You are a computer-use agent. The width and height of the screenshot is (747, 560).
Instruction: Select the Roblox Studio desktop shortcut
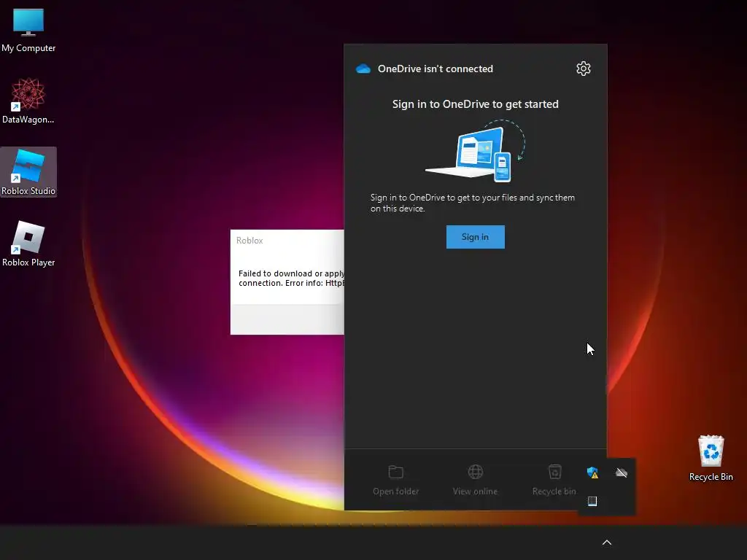click(x=28, y=172)
